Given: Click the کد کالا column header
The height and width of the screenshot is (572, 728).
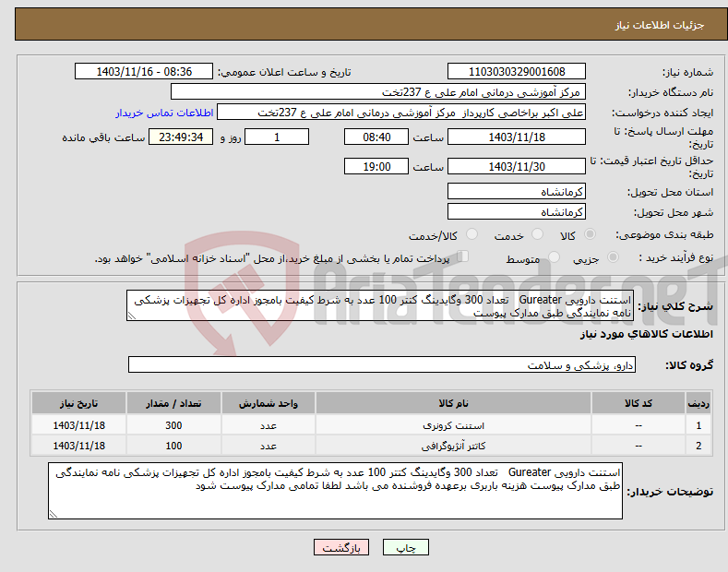Looking at the screenshot, I should [x=638, y=403].
